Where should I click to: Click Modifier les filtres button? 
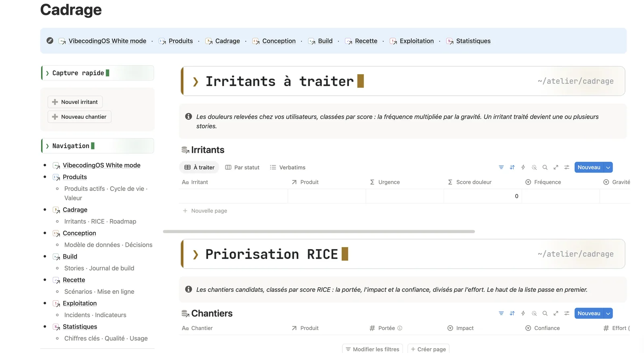coord(372,349)
